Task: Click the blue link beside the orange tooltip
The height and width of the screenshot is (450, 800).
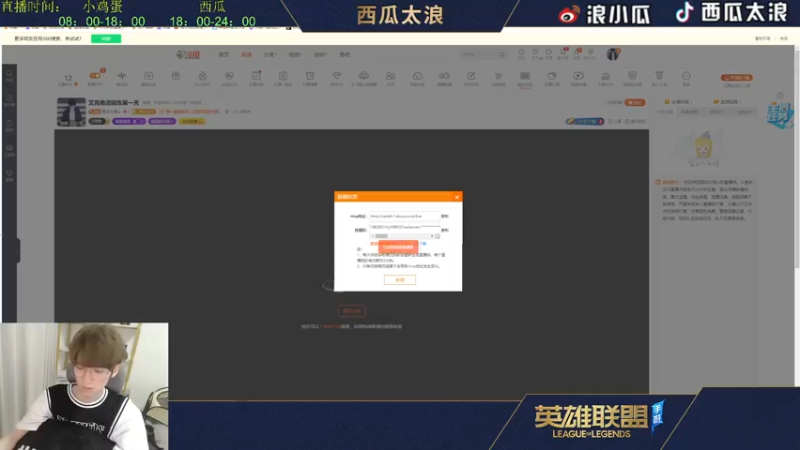Action: point(423,244)
